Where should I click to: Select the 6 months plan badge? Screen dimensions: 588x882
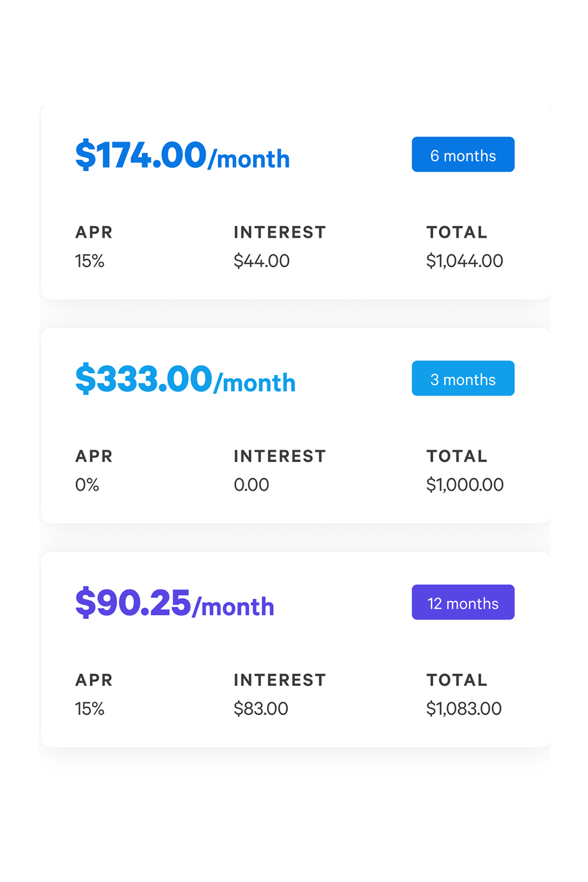pyautogui.click(x=463, y=154)
